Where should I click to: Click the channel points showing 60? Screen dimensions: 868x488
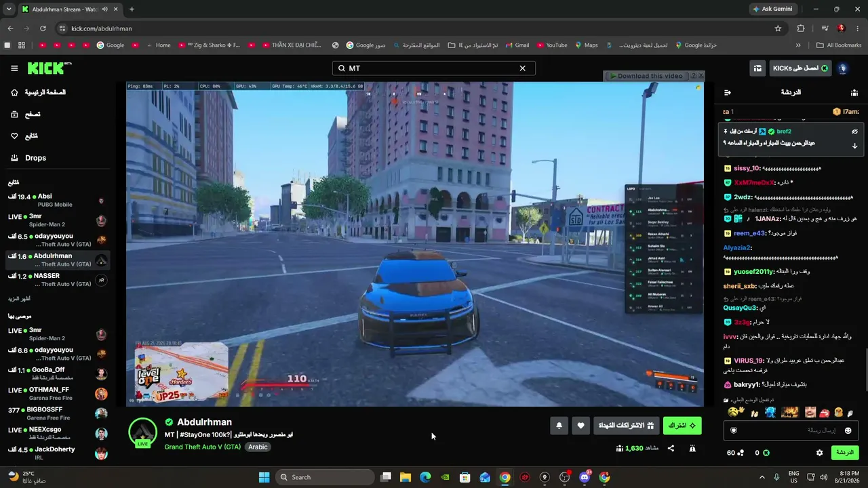(x=735, y=453)
